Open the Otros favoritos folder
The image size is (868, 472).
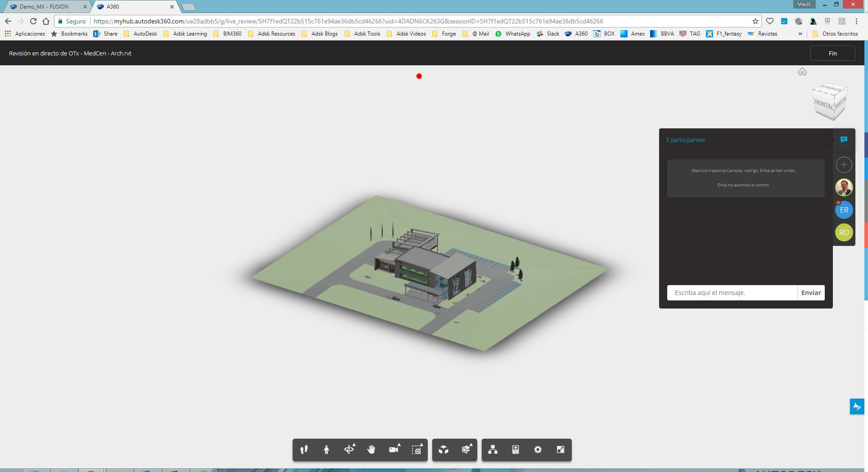[836, 34]
